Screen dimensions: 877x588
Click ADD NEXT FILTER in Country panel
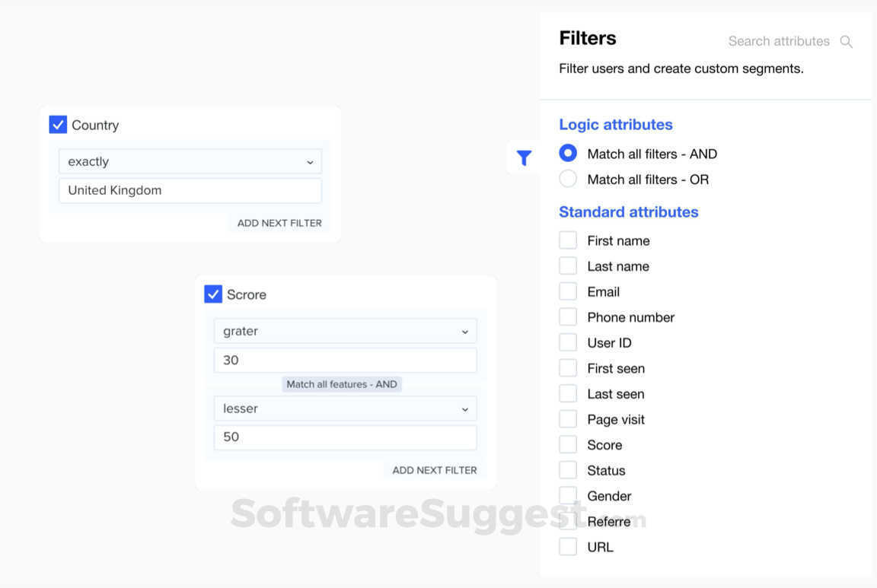279,222
